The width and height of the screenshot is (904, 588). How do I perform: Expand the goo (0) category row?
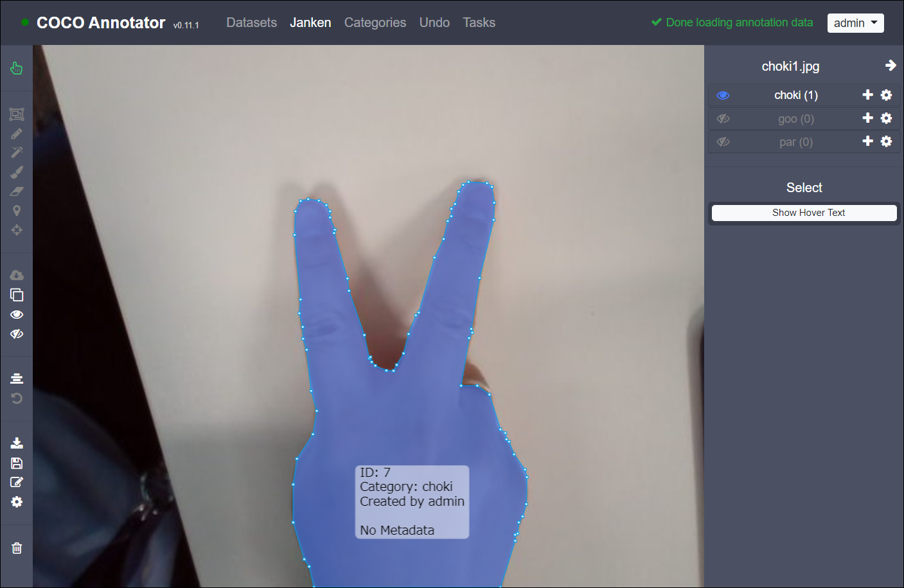(795, 119)
